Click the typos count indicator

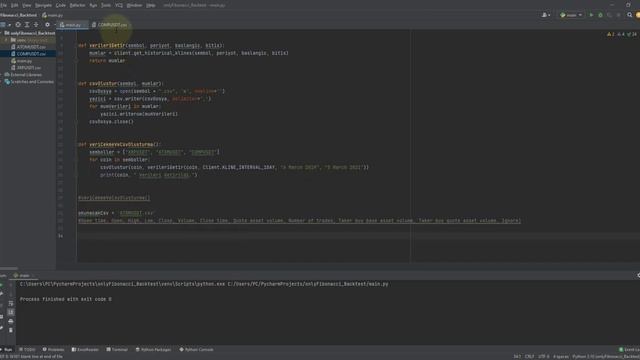(x=632, y=34)
